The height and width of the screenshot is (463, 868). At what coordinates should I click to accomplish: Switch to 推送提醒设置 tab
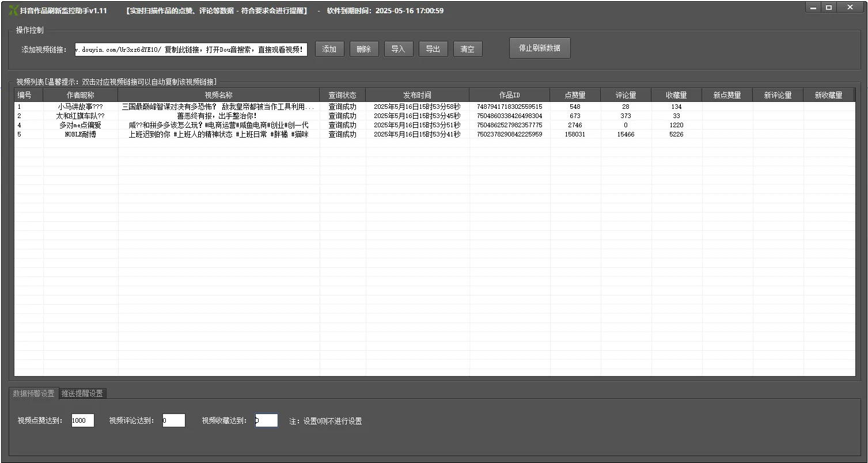tap(82, 393)
